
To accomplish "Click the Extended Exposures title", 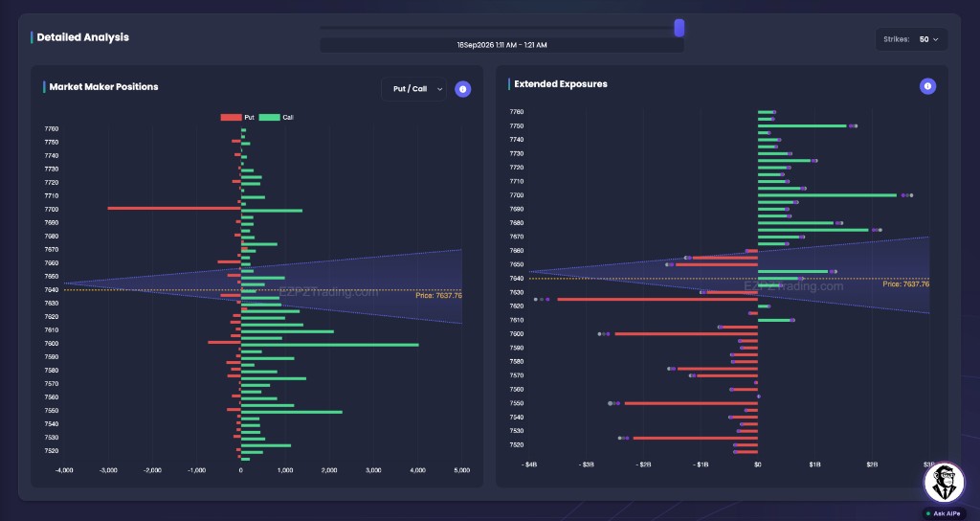I will [x=561, y=84].
